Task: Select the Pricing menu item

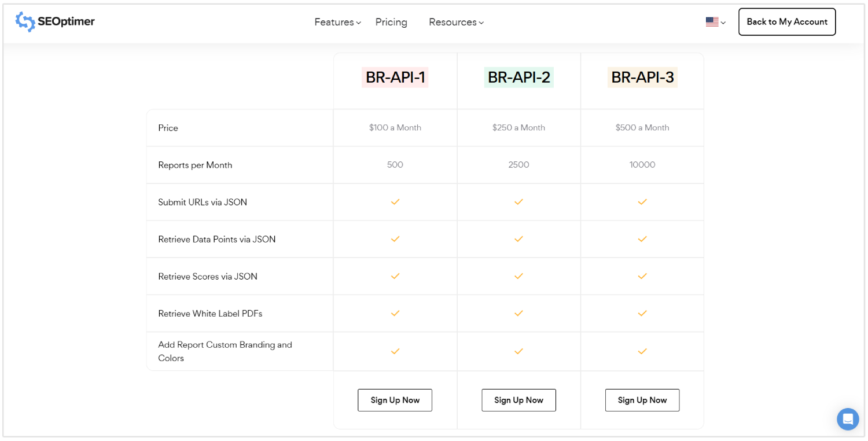Action: coord(391,22)
